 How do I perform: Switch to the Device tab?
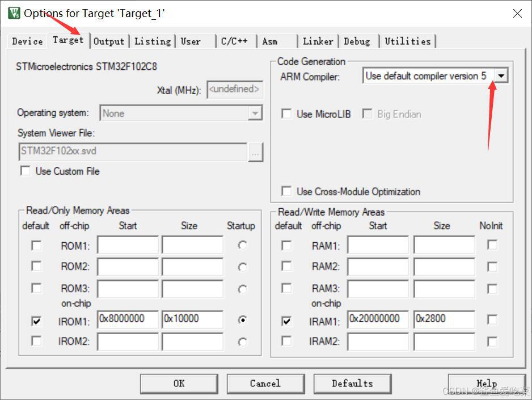click(x=27, y=41)
